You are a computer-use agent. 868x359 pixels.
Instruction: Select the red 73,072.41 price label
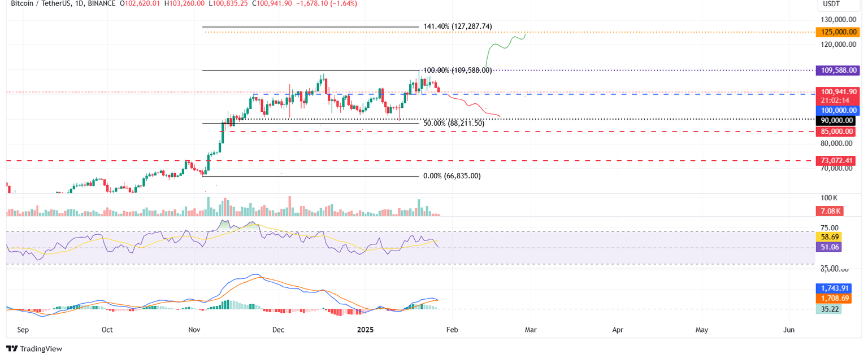pos(836,161)
